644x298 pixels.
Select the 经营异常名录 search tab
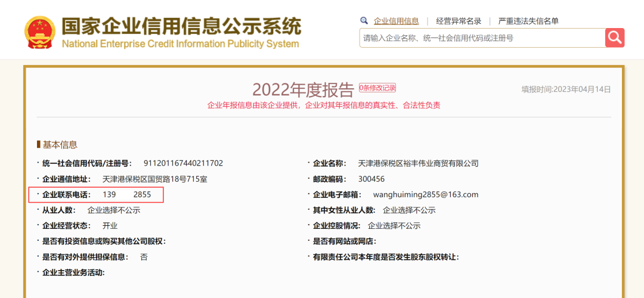(459, 21)
